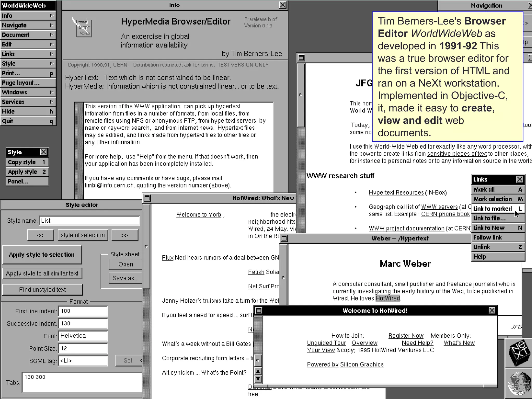532x399 pixels.
Task: Click the First line indent field
Action: pyautogui.click(x=83, y=311)
